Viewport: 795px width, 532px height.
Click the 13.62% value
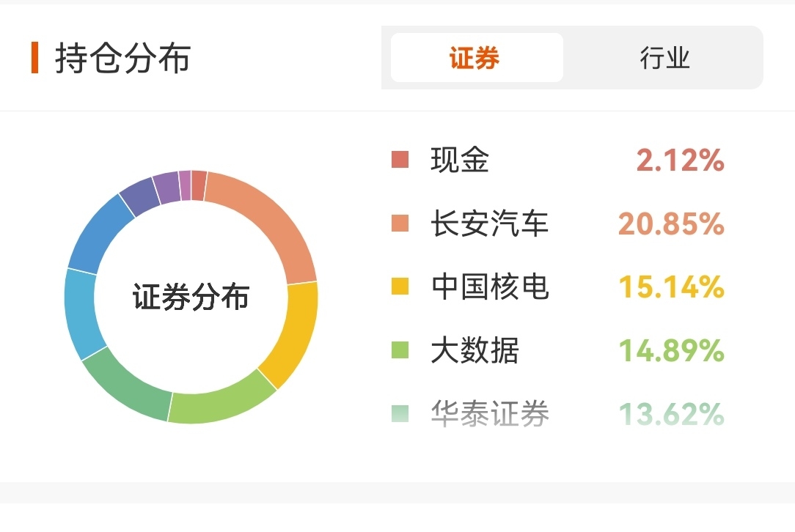(x=671, y=414)
